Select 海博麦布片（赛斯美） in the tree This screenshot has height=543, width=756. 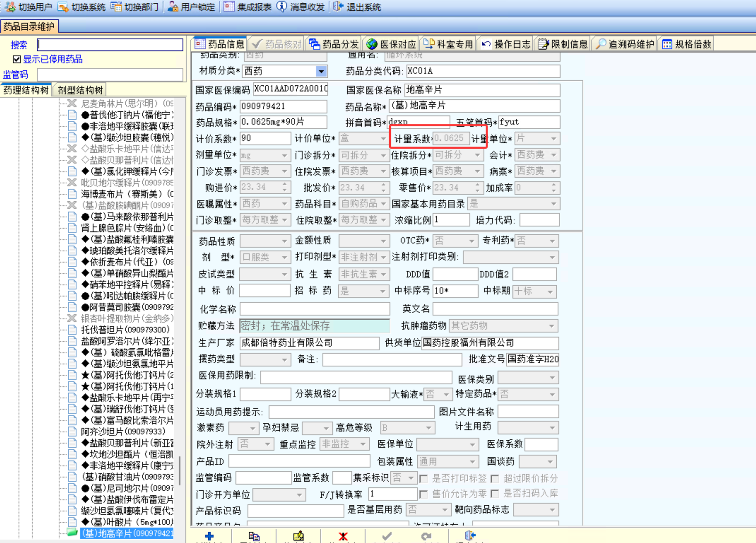click(x=127, y=194)
